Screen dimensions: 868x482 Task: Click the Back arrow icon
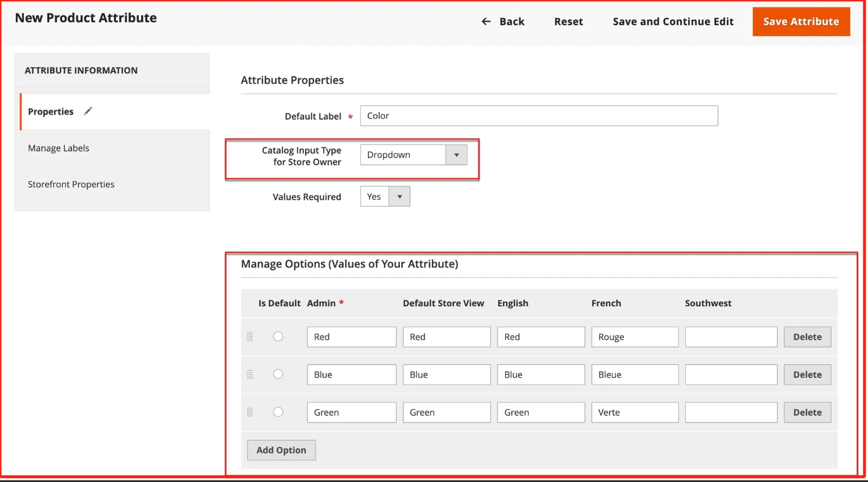[486, 22]
